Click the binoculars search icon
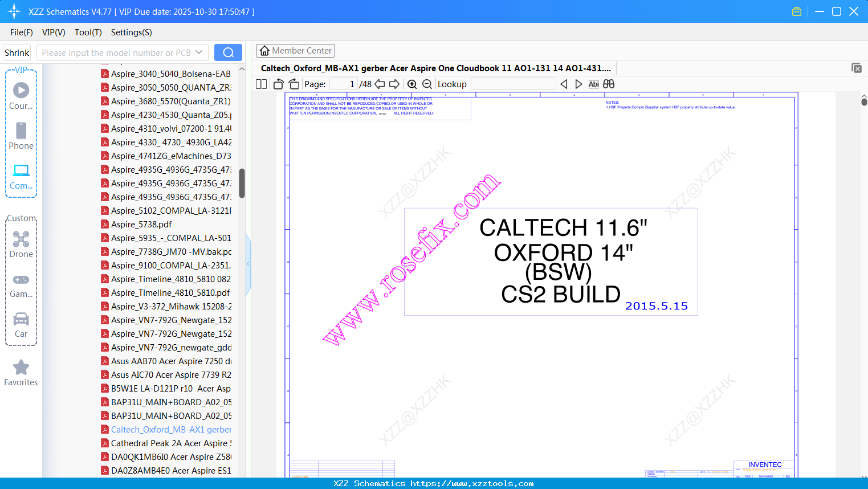Viewport: 868px width, 489px height. coord(609,84)
